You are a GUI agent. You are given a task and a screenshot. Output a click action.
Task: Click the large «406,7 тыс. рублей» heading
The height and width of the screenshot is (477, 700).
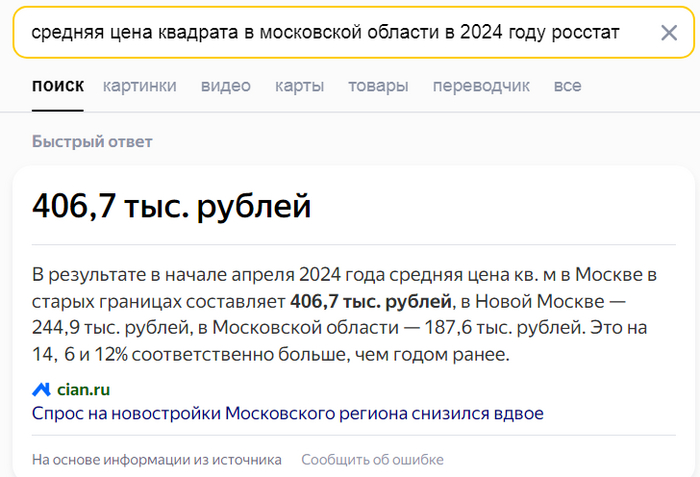172,207
